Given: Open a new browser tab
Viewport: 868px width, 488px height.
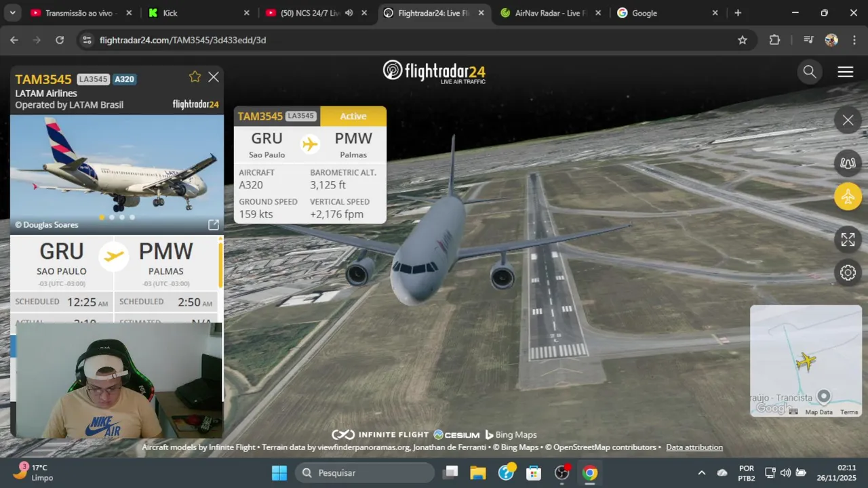Looking at the screenshot, I should tap(738, 13).
